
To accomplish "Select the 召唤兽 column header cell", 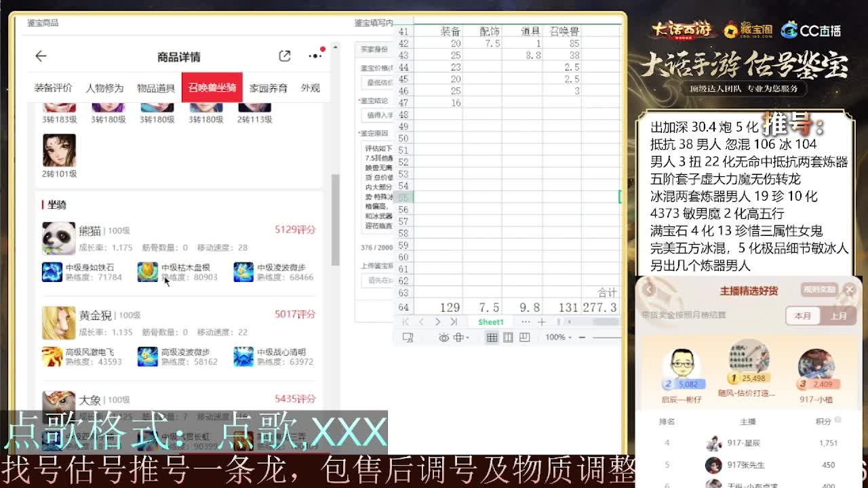I will coord(562,31).
